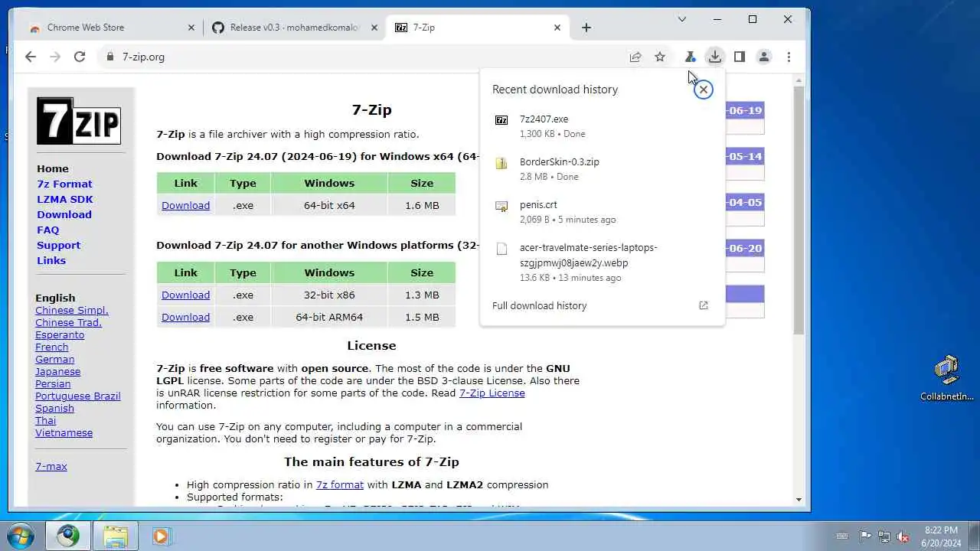Open the Home link in sidebar
980x551 pixels.
pyautogui.click(x=53, y=168)
